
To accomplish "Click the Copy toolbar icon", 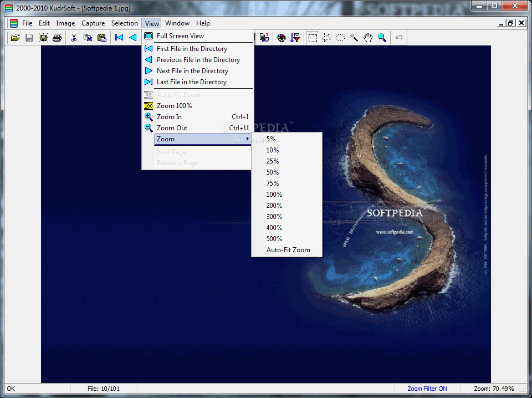I will [88, 38].
